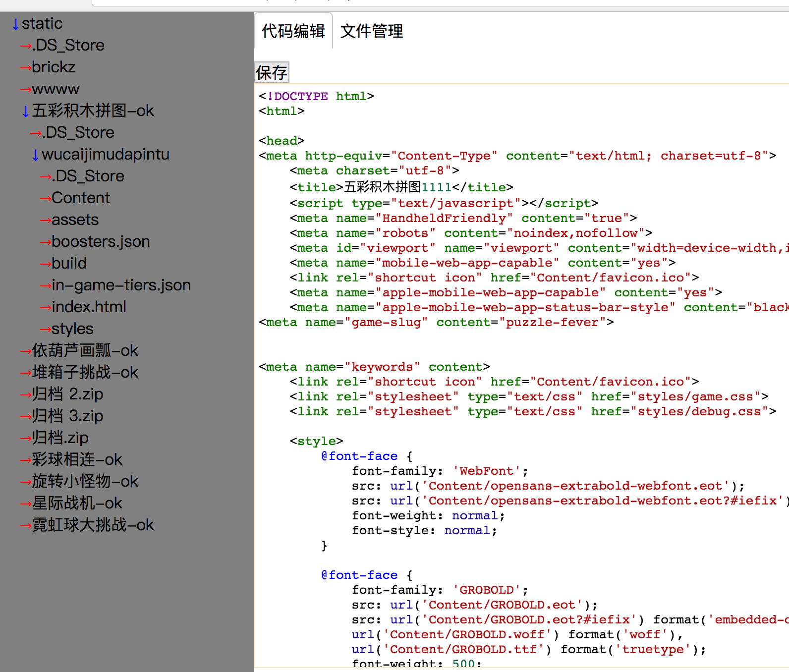Click the DOCTYPE html line in editor

[316, 96]
